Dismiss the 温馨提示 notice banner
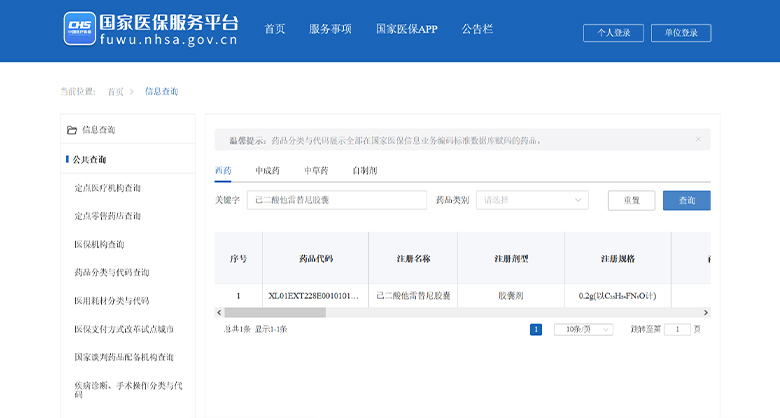This screenshot has width=780, height=418. (698, 140)
